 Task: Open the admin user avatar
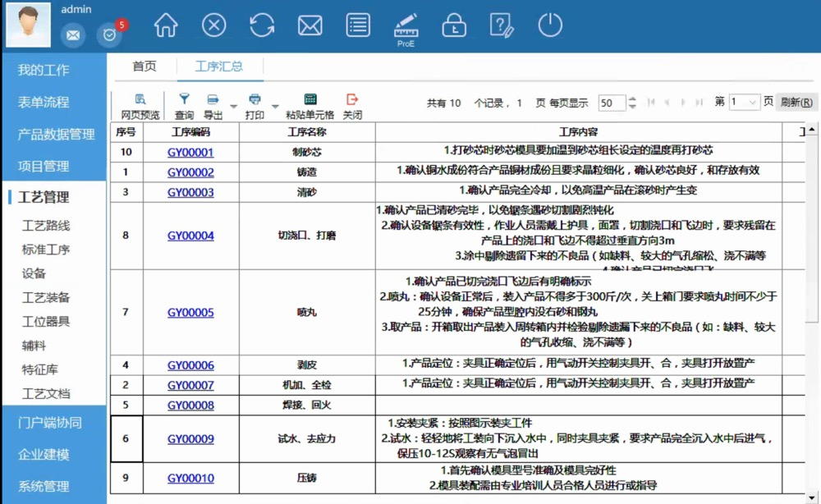pyautogui.click(x=28, y=25)
